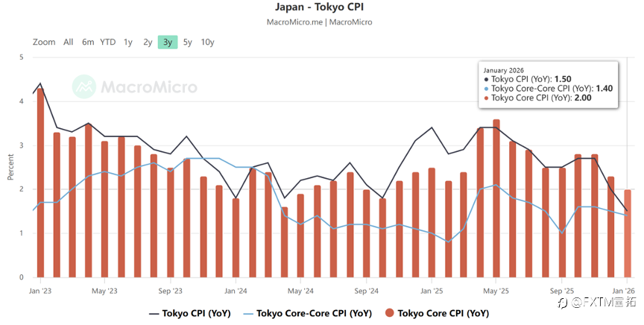The width and height of the screenshot is (644, 325).
Task: Change zoom range to 5y
Action: pos(187,42)
